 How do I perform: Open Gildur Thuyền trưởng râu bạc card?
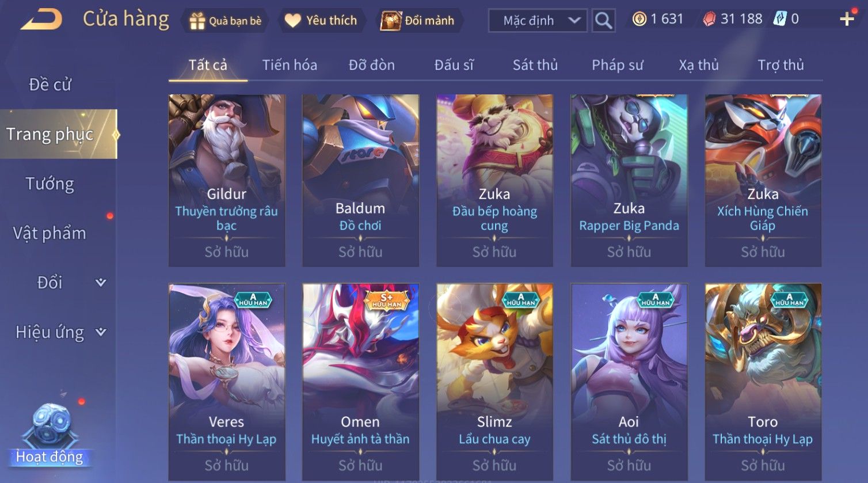coord(227,180)
